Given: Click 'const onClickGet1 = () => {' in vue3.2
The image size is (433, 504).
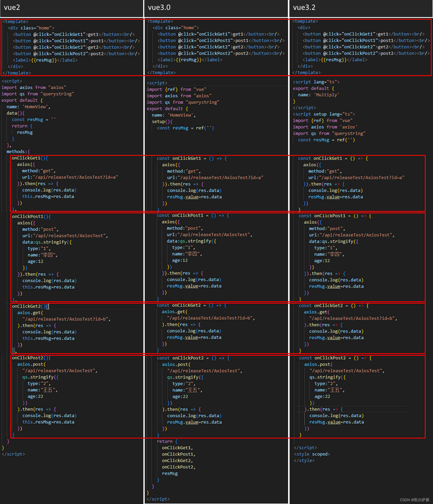Looking at the screenshot, I should point(333,159).
